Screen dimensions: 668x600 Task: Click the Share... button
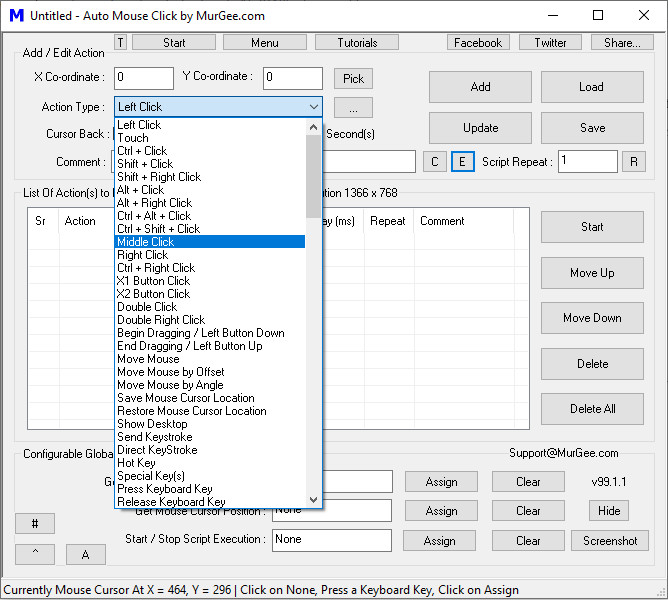622,43
